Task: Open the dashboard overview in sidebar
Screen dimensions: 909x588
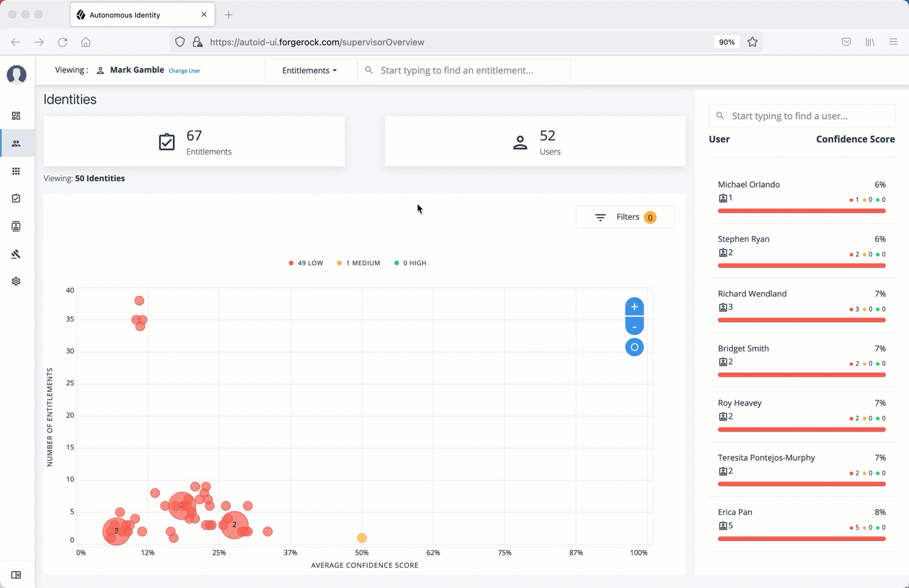Action: [16, 116]
